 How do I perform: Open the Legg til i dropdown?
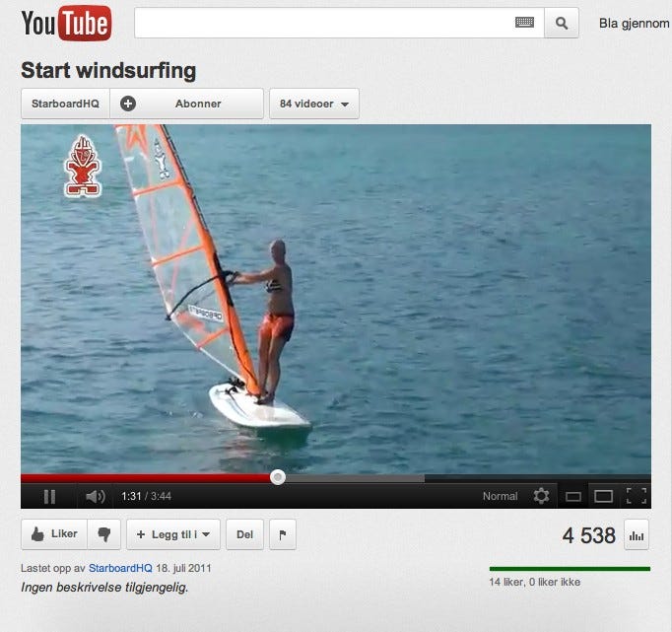pos(173,534)
